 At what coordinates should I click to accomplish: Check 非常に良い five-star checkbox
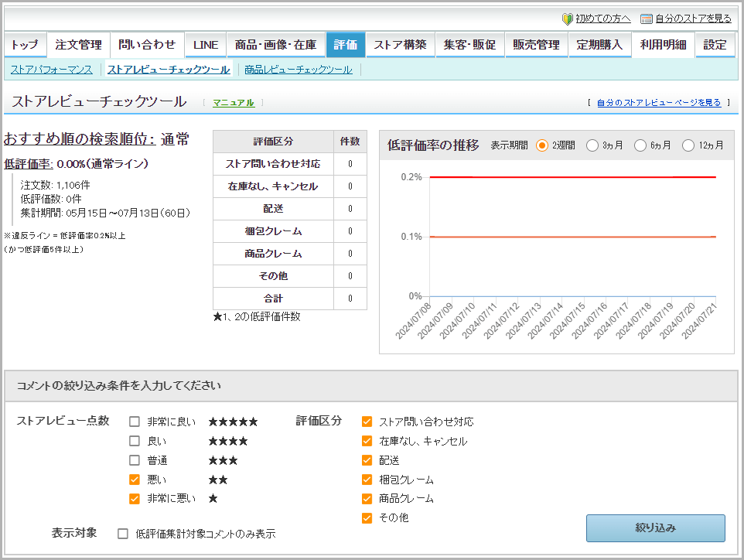(x=135, y=422)
